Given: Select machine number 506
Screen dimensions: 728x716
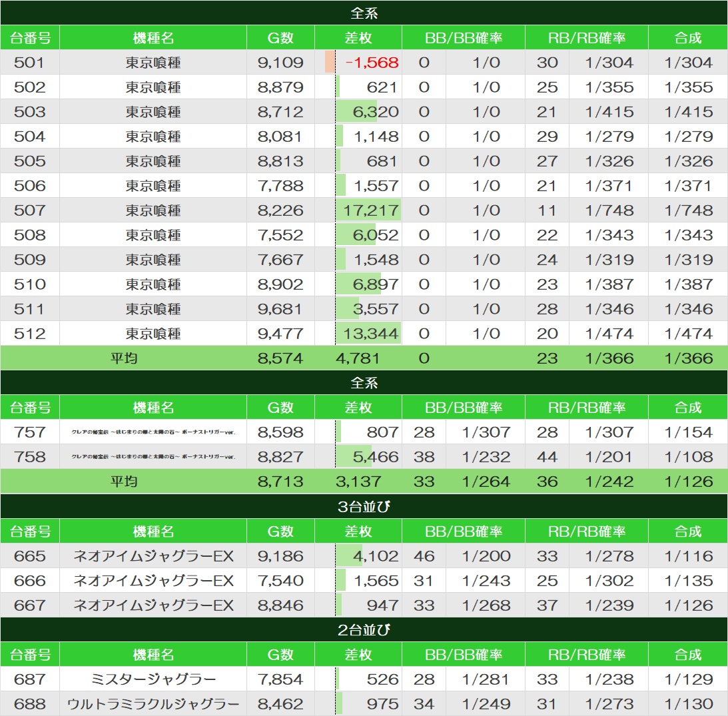Looking at the screenshot, I should 30,186.
